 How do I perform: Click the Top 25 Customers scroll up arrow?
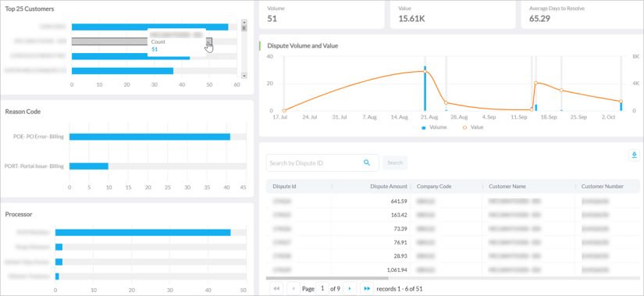[x=244, y=22]
